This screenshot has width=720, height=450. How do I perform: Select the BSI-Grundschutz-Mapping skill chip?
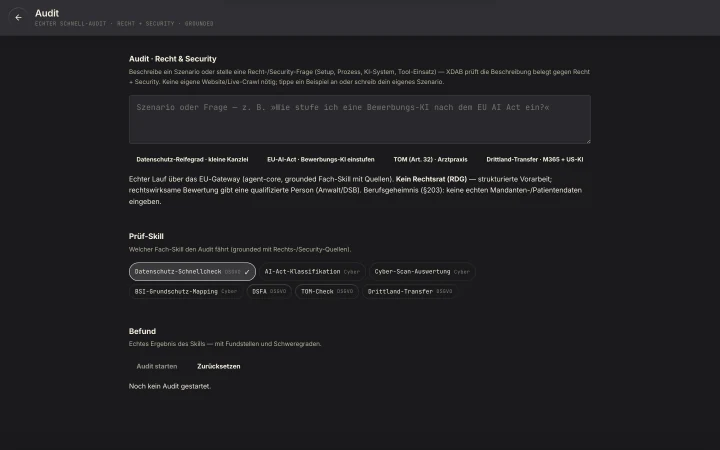point(186,292)
